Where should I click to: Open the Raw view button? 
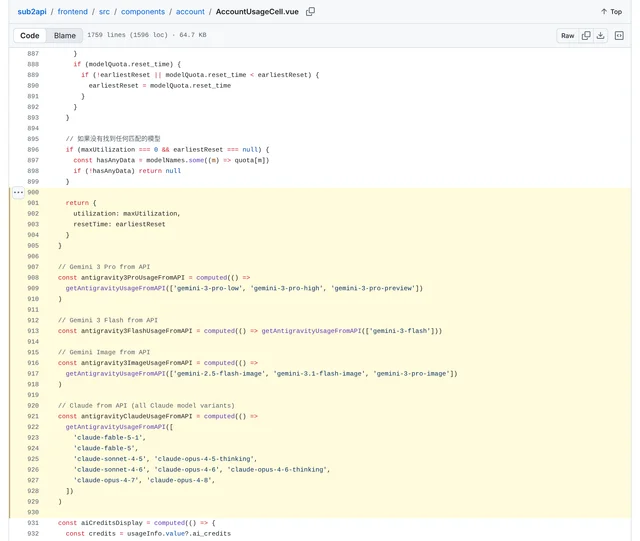click(567, 36)
